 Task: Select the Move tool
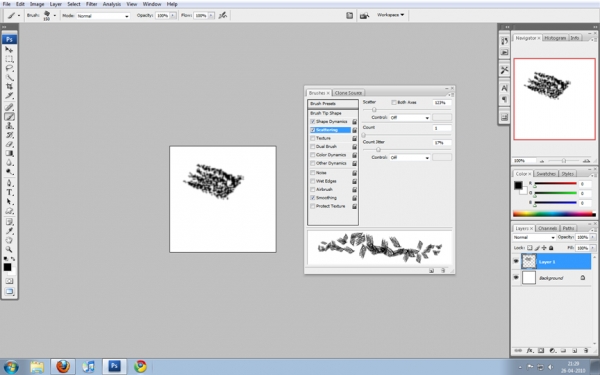(9, 50)
